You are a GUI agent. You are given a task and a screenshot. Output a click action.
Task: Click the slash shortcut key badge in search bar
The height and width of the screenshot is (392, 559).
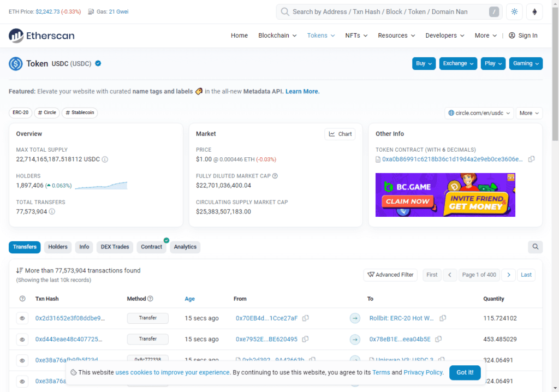tap(493, 12)
